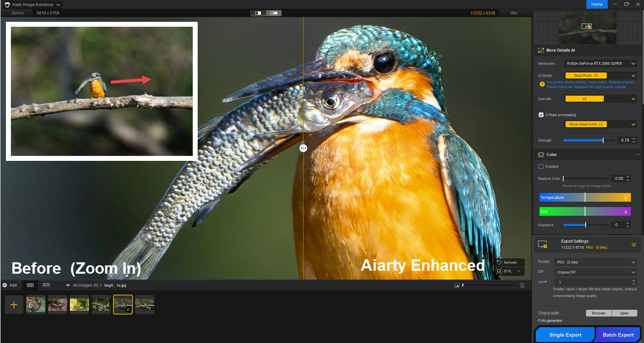Viewport: 644px width, 343px height.
Task: Click the 11232 x 6318 output resolution text
Action: click(482, 13)
